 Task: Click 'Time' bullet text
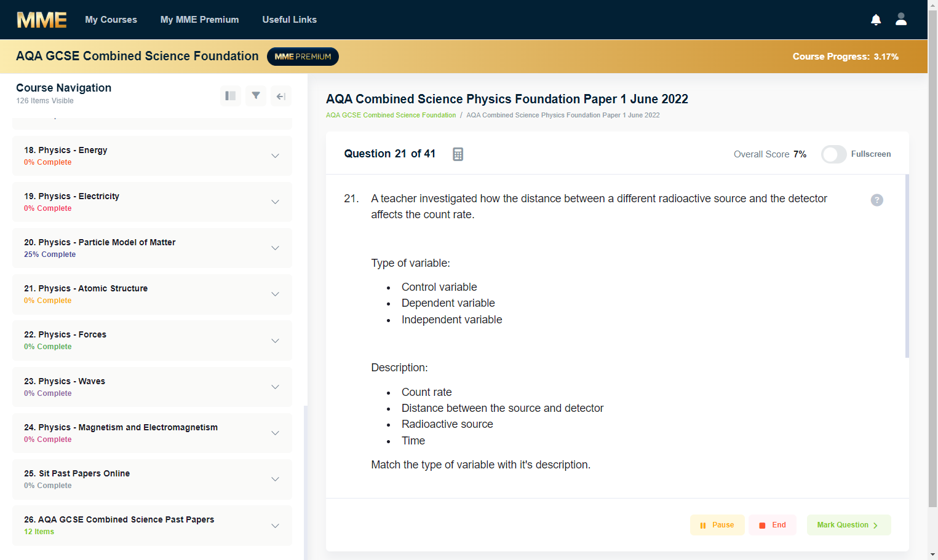tap(413, 441)
